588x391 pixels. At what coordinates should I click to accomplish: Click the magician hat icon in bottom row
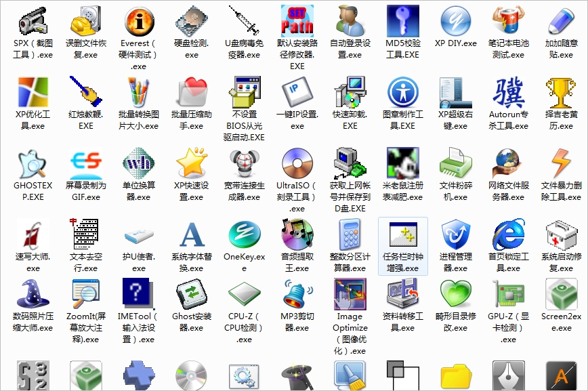pos(297,375)
